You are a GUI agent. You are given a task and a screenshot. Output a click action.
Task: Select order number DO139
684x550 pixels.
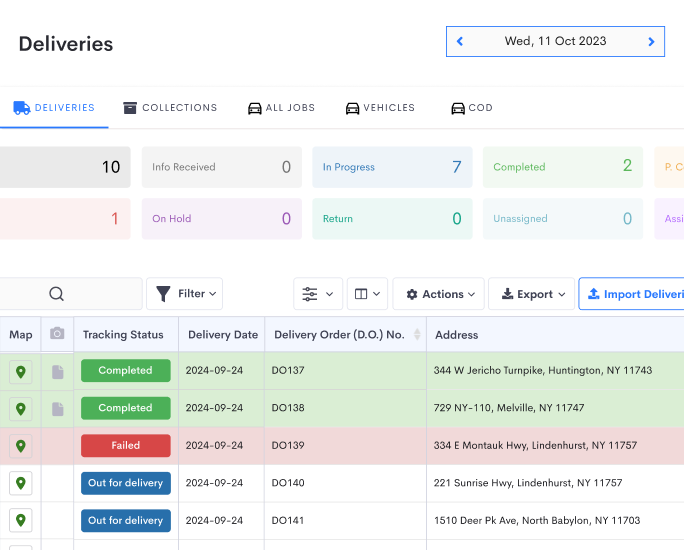288,445
